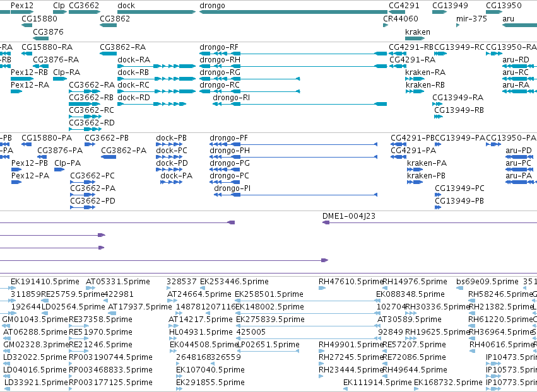Viewport: 537px width, 392px height.
Task: Click transcript label 'drongo-RG'
Action: point(220,72)
